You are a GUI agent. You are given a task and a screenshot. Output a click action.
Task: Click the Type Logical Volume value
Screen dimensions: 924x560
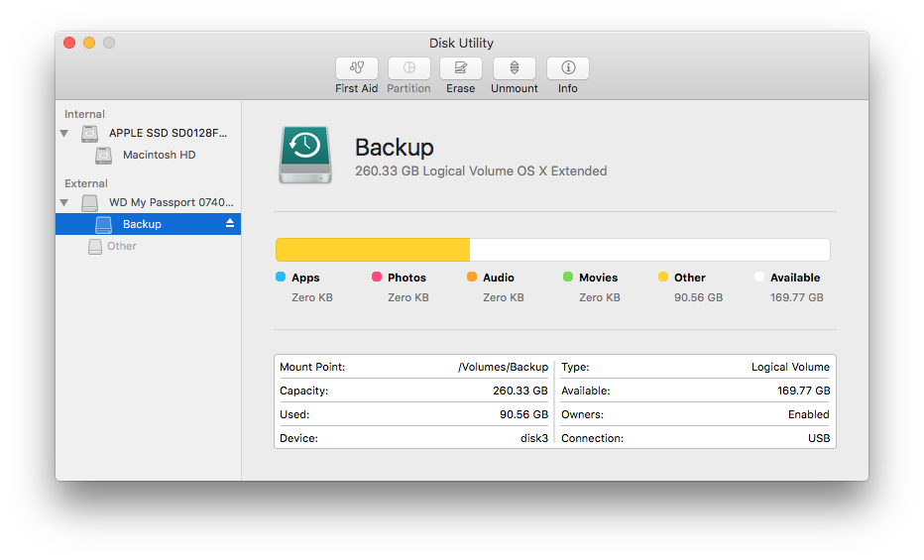coord(790,367)
